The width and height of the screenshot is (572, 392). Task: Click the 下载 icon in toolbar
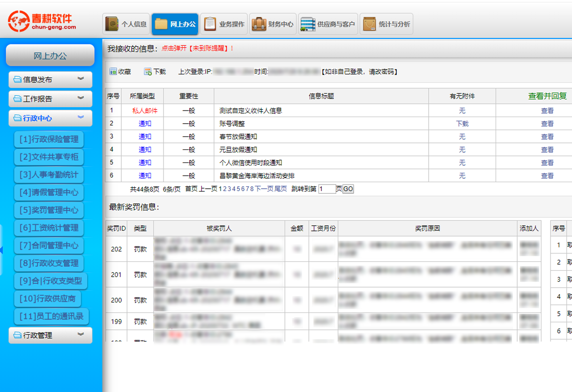point(148,72)
